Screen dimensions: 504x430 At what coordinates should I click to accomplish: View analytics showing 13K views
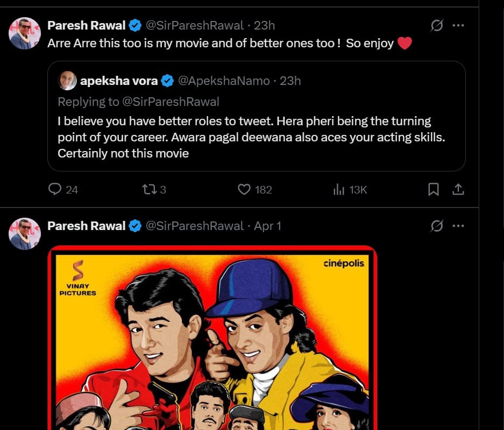[350, 190]
